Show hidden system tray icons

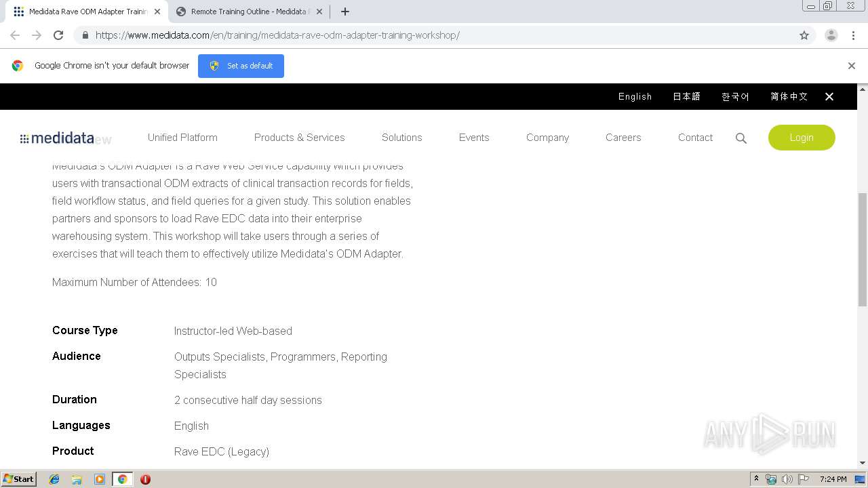point(756,479)
